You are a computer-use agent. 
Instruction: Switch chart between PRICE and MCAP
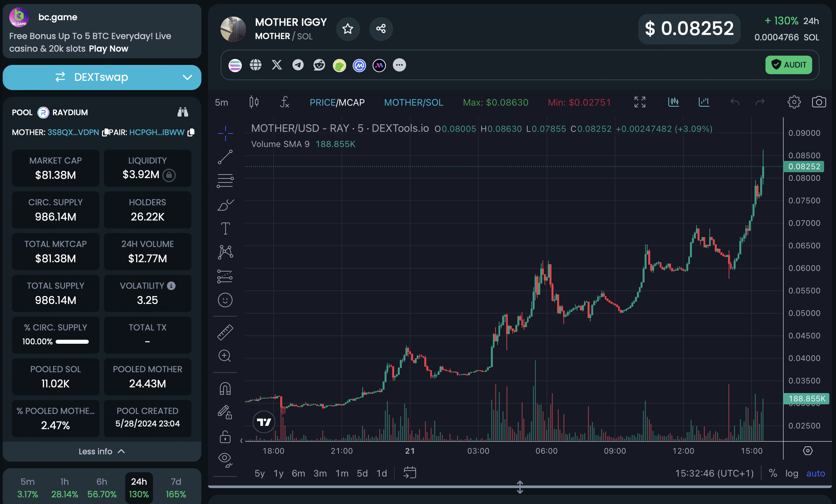[337, 102]
